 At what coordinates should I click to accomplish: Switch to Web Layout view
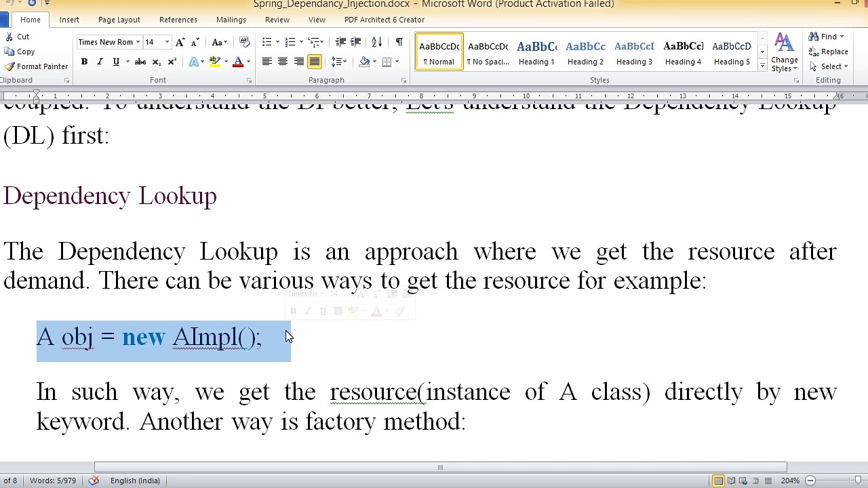tap(743, 481)
